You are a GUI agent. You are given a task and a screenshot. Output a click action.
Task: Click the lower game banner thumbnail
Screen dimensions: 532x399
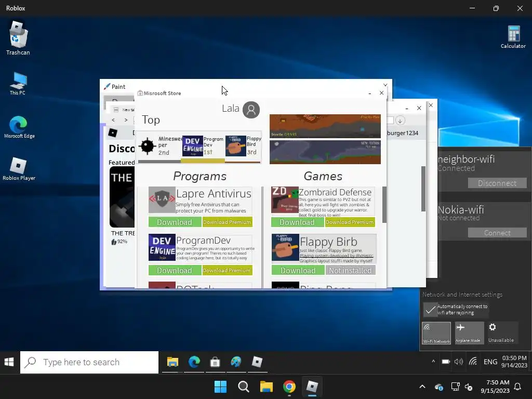(325, 152)
